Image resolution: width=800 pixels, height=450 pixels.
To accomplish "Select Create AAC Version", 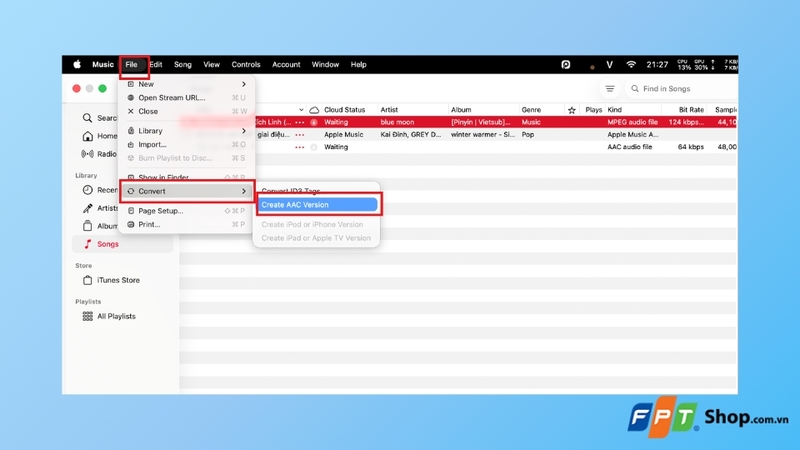I will click(317, 205).
